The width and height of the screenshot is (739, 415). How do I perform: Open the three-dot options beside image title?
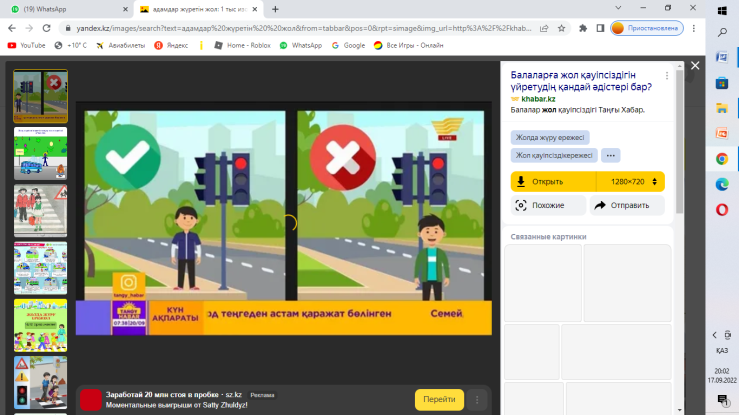(667, 76)
